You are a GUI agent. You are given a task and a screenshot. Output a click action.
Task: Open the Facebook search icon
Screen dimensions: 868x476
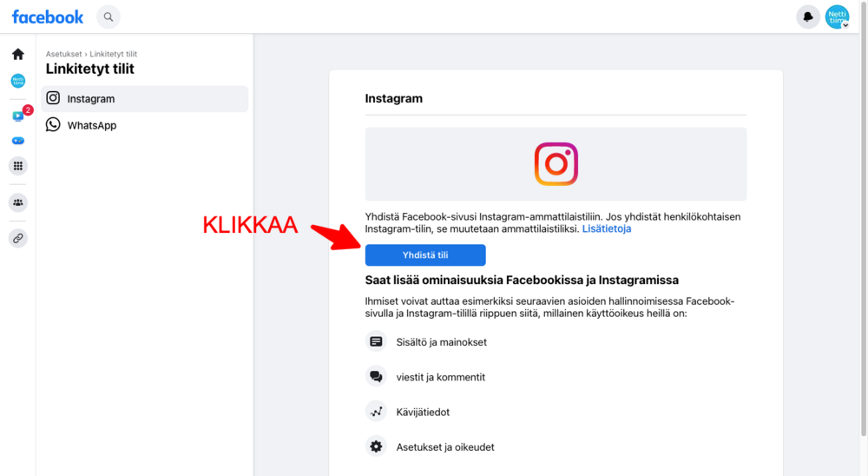108,17
